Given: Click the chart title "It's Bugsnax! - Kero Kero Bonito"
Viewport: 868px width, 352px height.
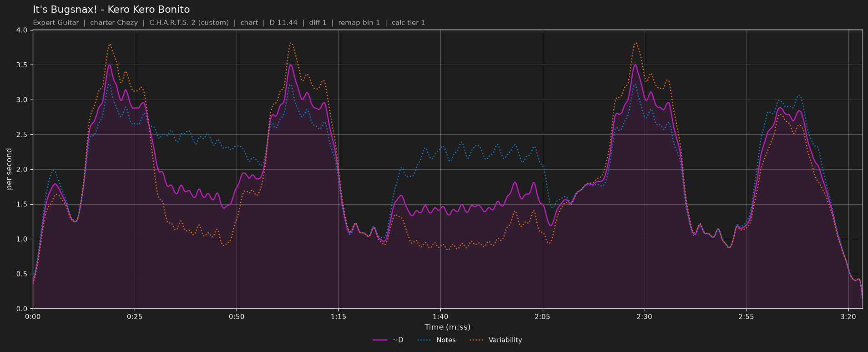Looking at the screenshot, I should tap(111, 10).
